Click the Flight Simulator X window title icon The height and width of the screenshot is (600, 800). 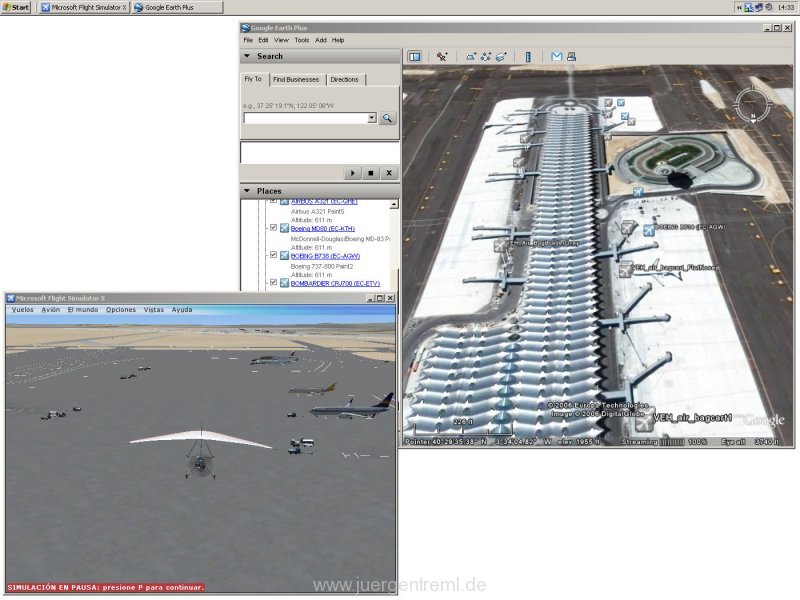pyautogui.click(x=11, y=298)
